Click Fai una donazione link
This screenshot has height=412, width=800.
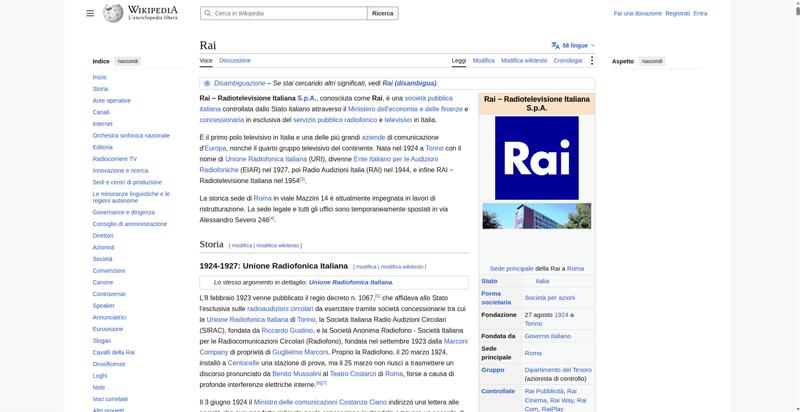pos(637,13)
